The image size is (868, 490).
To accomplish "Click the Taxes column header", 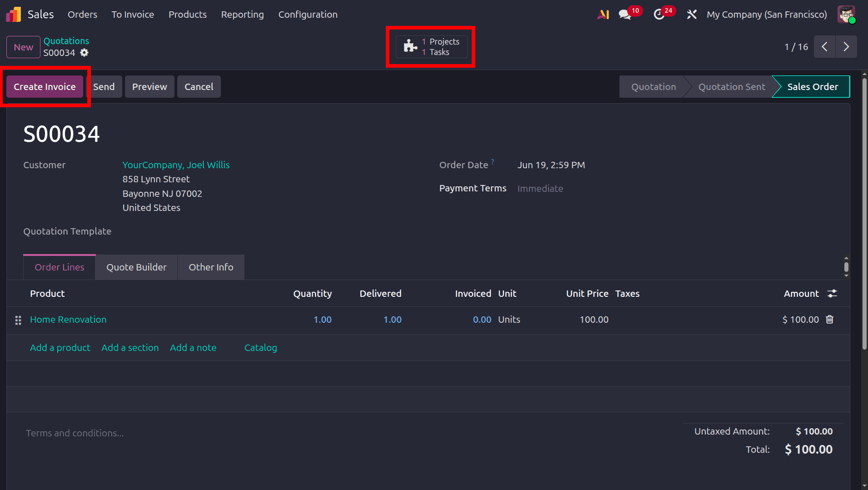I will click(627, 294).
